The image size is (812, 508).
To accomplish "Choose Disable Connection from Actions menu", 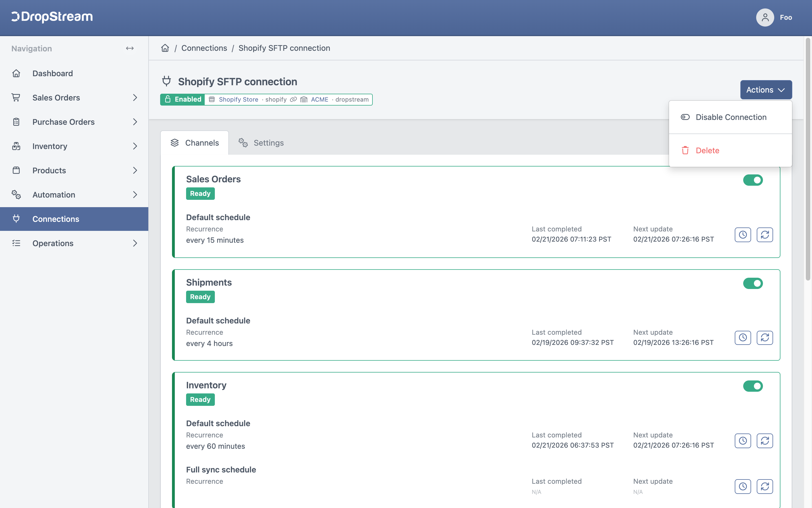I will point(730,117).
